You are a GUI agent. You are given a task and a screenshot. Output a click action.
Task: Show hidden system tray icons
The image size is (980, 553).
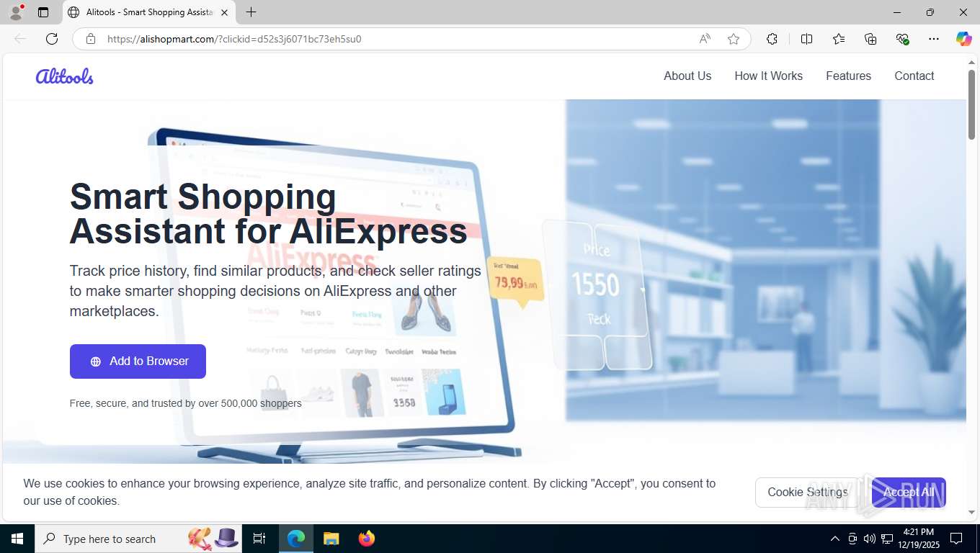coord(834,539)
